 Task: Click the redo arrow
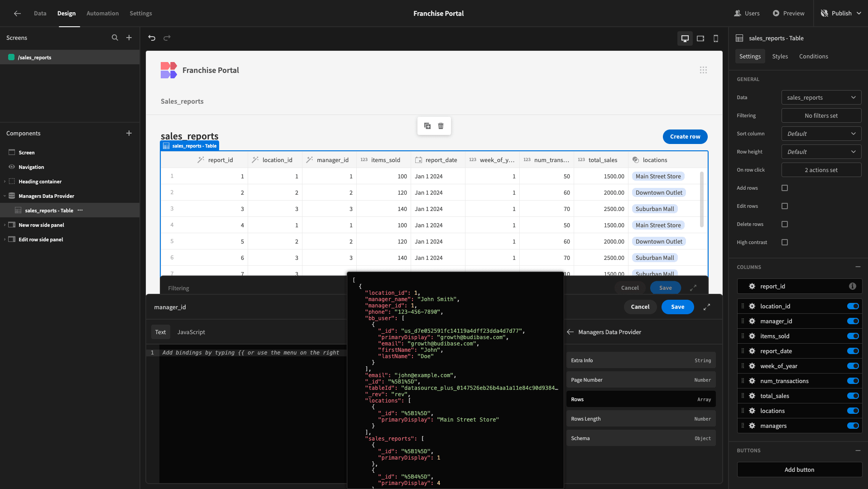click(x=167, y=38)
